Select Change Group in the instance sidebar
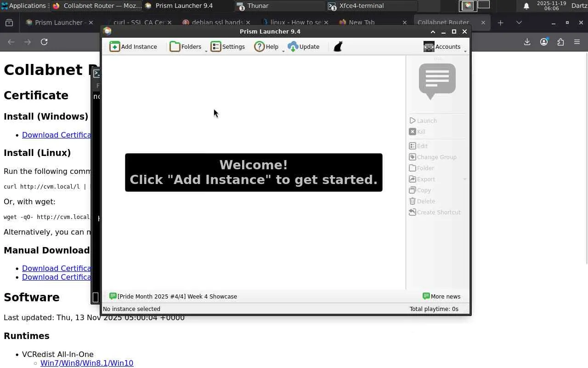Screen dimensions: 588x368 (x=433, y=157)
